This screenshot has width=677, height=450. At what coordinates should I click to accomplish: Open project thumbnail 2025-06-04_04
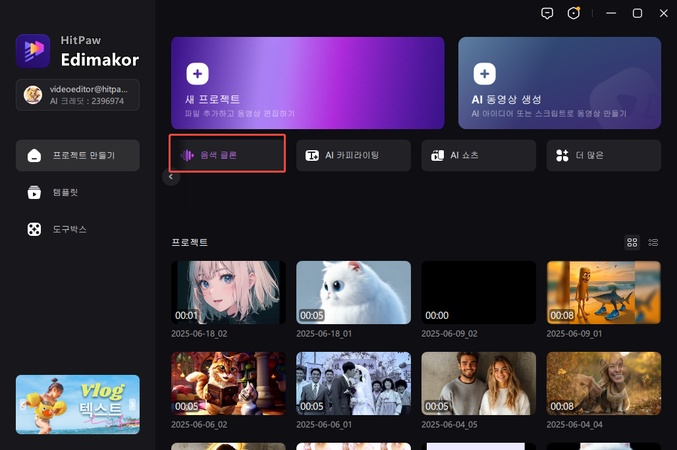(604, 383)
